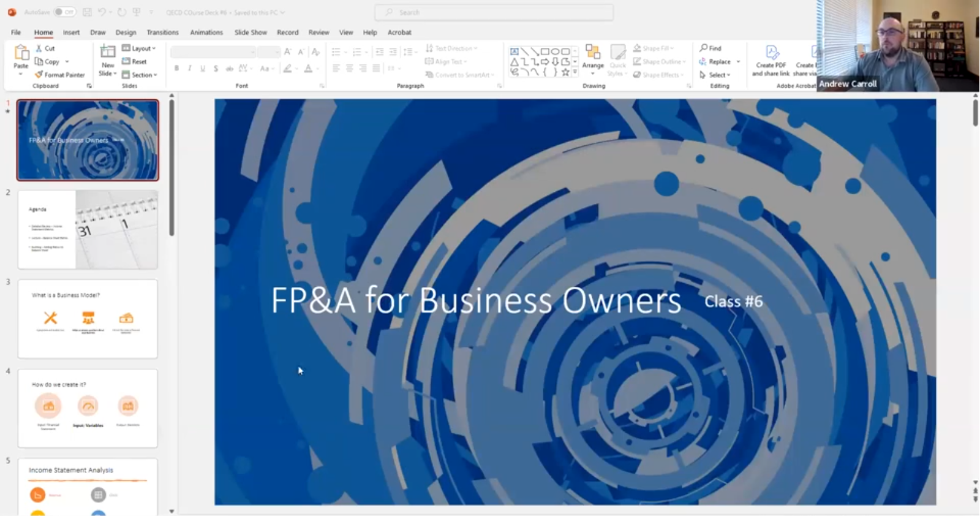Image resolution: width=980 pixels, height=516 pixels.
Task: Click Create PDF and share link
Action: coord(771,60)
